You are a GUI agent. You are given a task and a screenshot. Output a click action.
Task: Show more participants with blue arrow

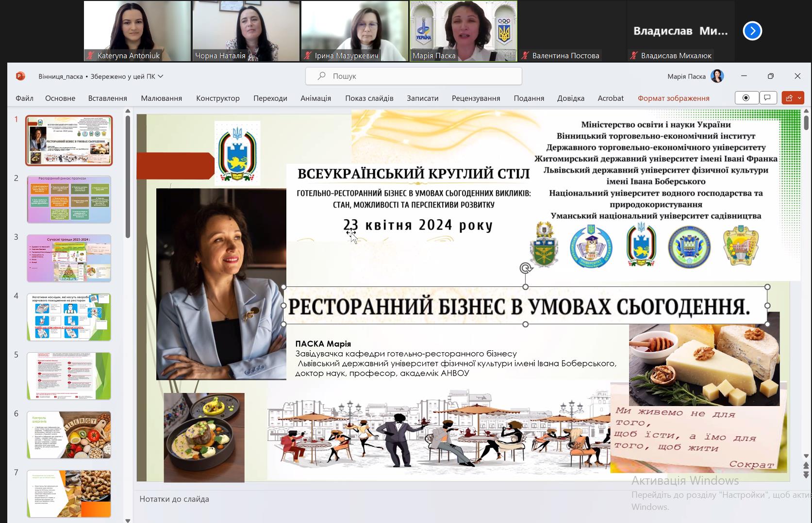752,31
